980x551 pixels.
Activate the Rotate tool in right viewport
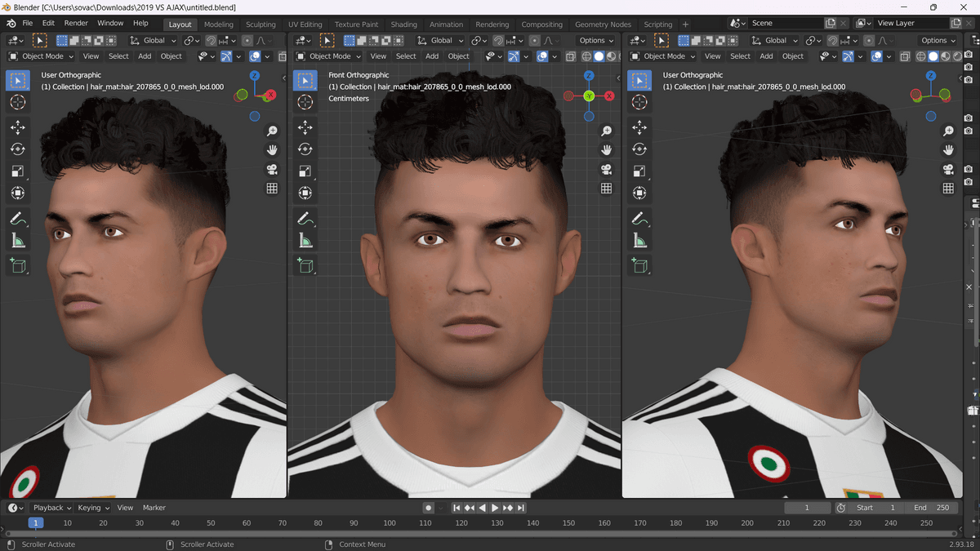pyautogui.click(x=639, y=149)
